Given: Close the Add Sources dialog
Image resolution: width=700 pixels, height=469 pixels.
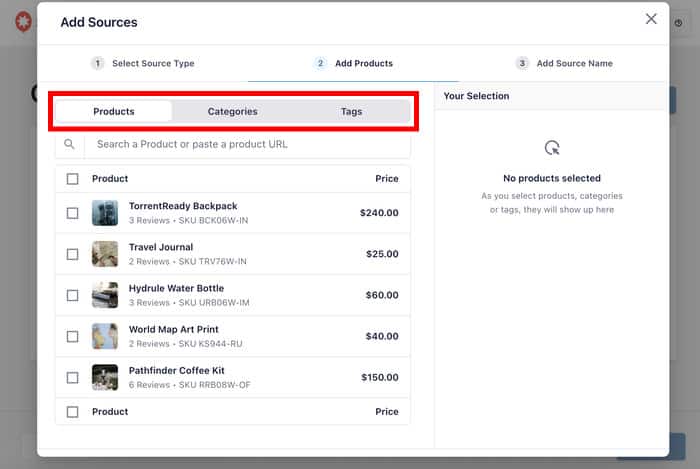Looking at the screenshot, I should click(x=651, y=19).
